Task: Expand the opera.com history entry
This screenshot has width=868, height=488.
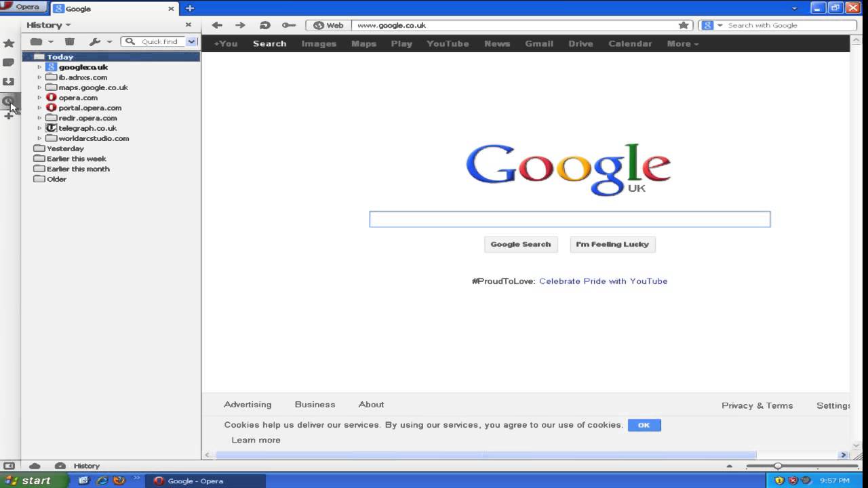Action: pyautogui.click(x=39, y=98)
